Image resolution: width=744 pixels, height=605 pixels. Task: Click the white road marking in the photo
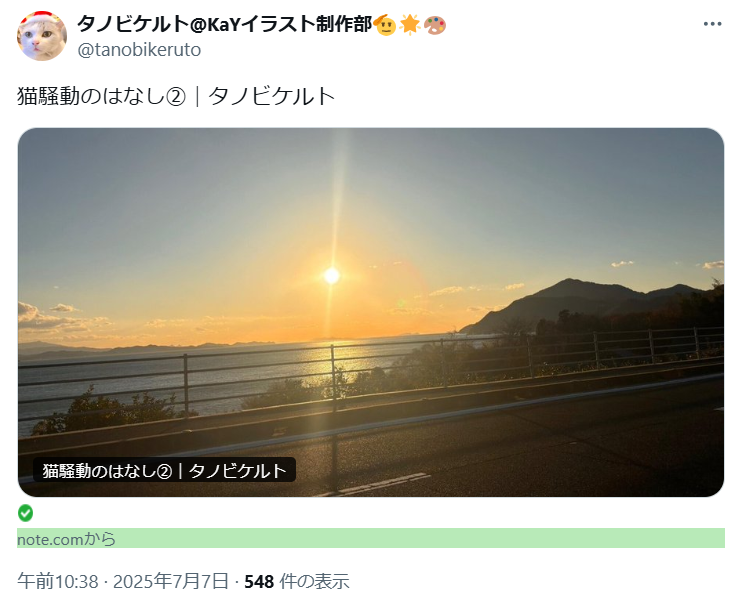[x=380, y=485]
